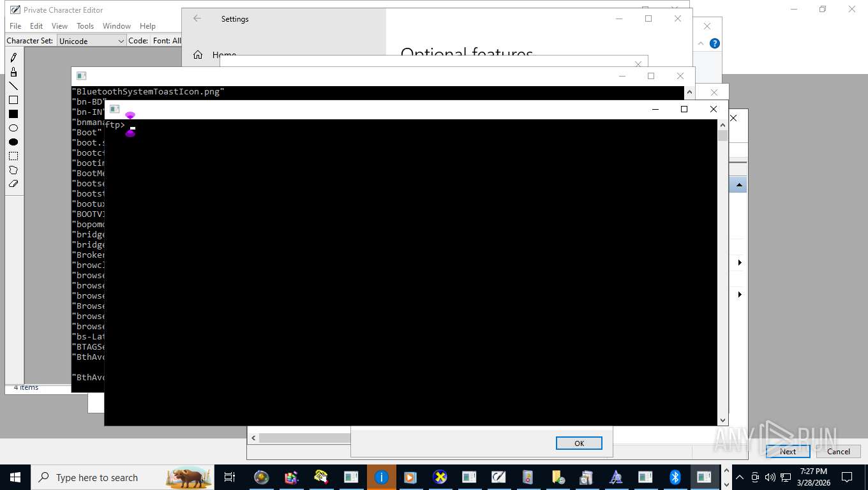
Task: Select the Eraser tool
Action: tap(13, 184)
